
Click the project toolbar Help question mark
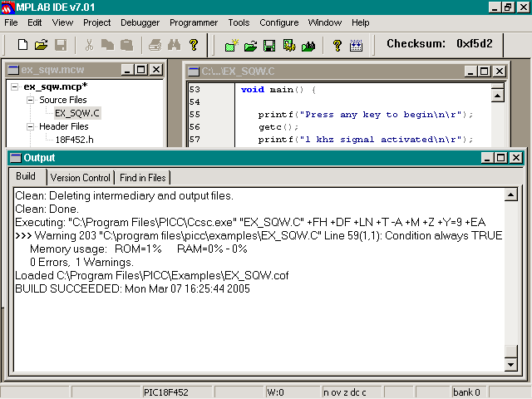(337, 46)
